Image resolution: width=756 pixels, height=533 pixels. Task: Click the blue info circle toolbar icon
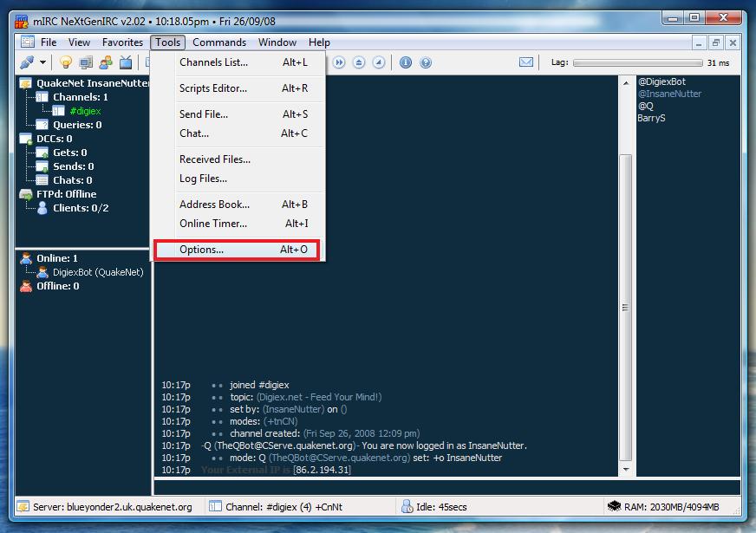pyautogui.click(x=406, y=62)
